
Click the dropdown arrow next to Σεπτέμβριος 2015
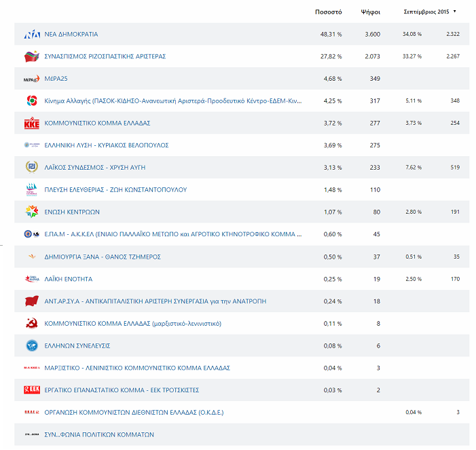point(454,12)
